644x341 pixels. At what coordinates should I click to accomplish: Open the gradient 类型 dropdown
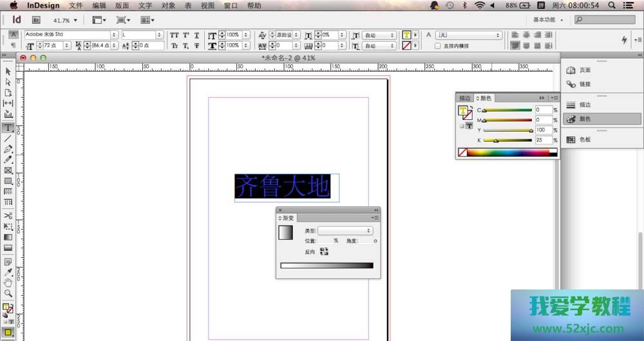346,230
